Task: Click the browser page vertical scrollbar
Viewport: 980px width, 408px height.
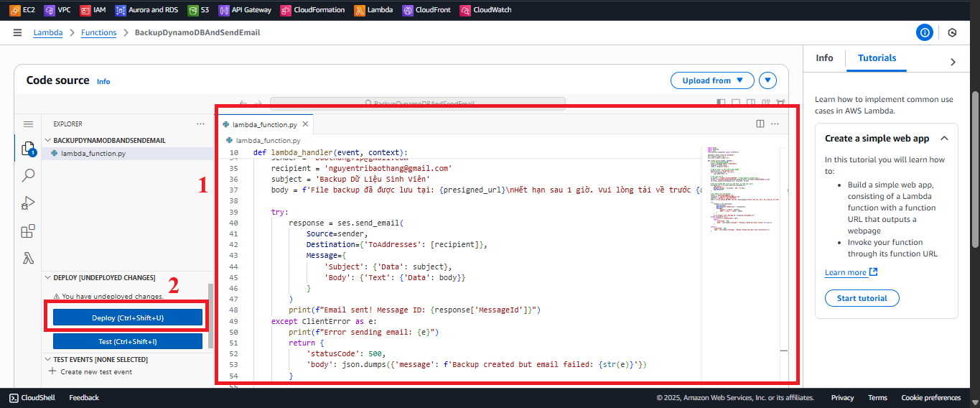Action: pos(975,169)
